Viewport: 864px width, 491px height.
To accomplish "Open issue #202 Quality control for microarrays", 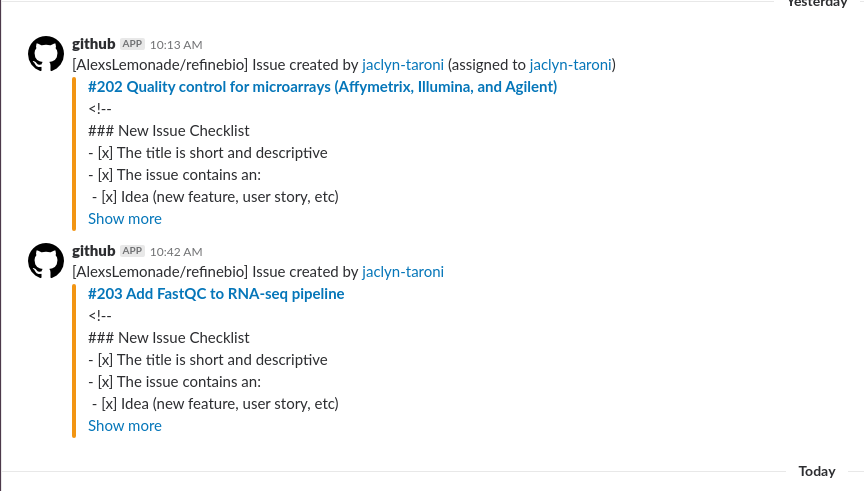I will [x=322, y=87].
